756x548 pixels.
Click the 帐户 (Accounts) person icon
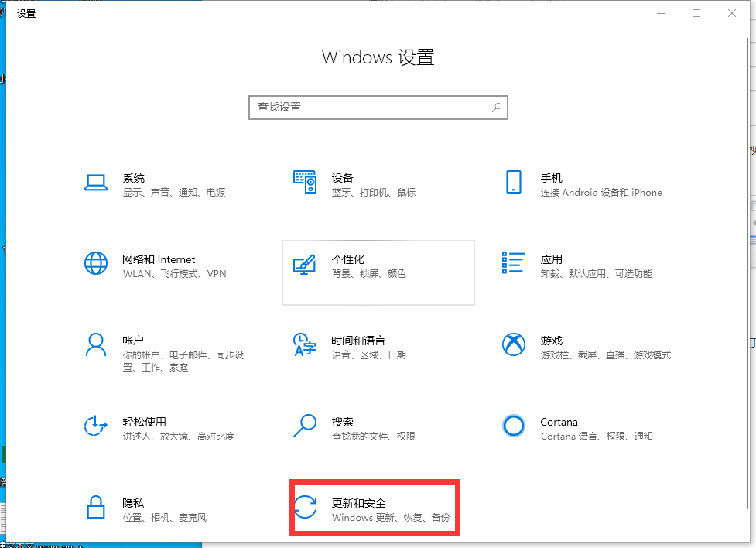click(95, 345)
